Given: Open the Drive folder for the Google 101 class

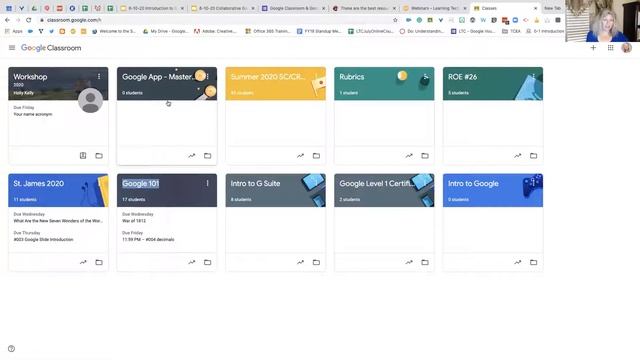Looking at the screenshot, I should tap(207, 262).
